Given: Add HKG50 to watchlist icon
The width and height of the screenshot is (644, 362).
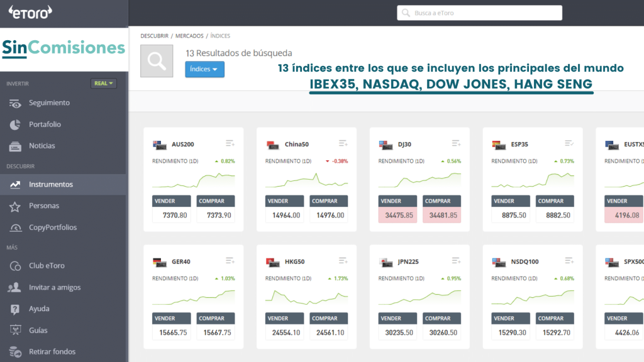Looking at the screenshot, I should 343,261.
